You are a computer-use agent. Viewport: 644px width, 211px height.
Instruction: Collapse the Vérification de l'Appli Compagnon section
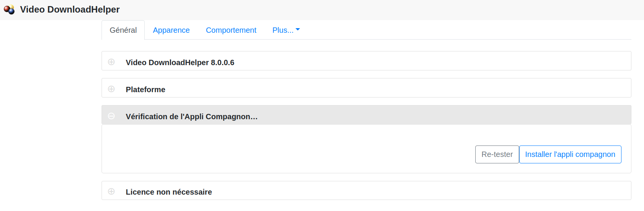point(192,117)
